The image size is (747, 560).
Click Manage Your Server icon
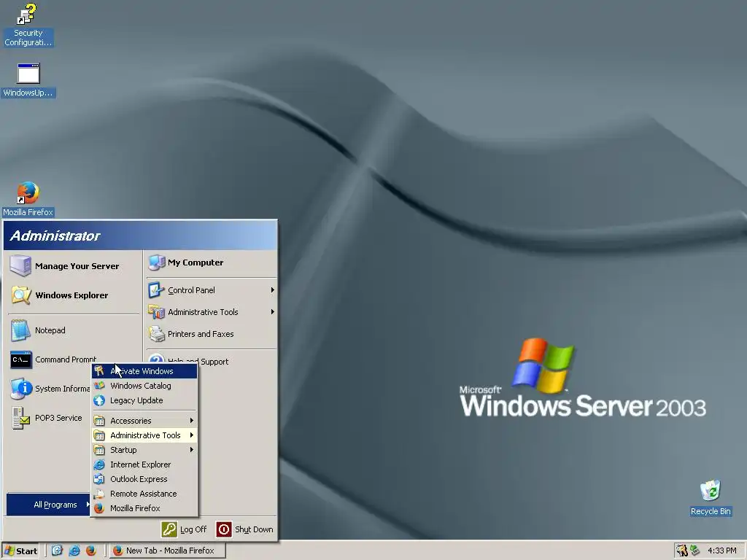[x=21, y=265]
